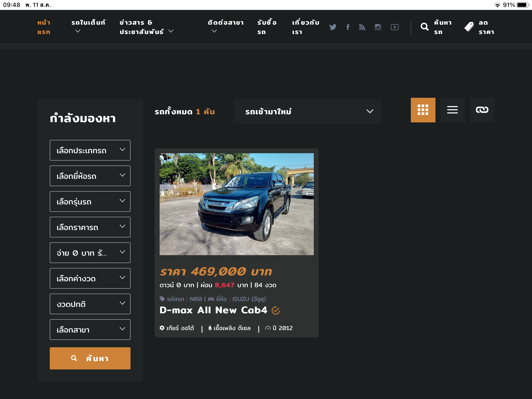Open the เลือกประเภทรถ dropdown
The height and width of the screenshot is (399, 532).
point(90,150)
